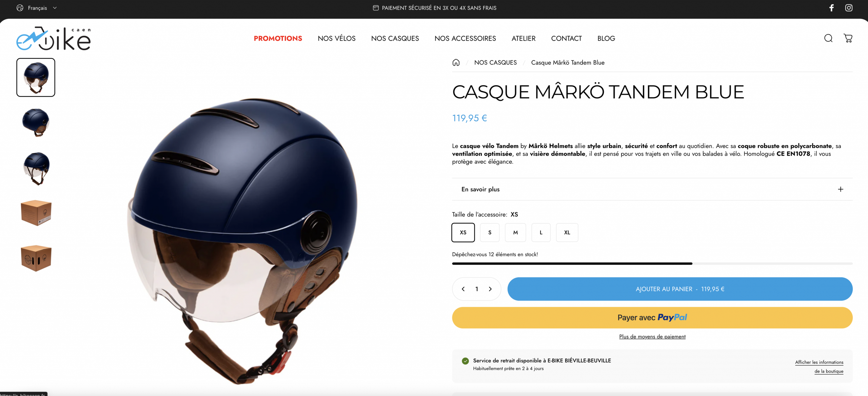The image size is (868, 396).
Task: Increase quantity with right arrow
Action: coord(490,289)
